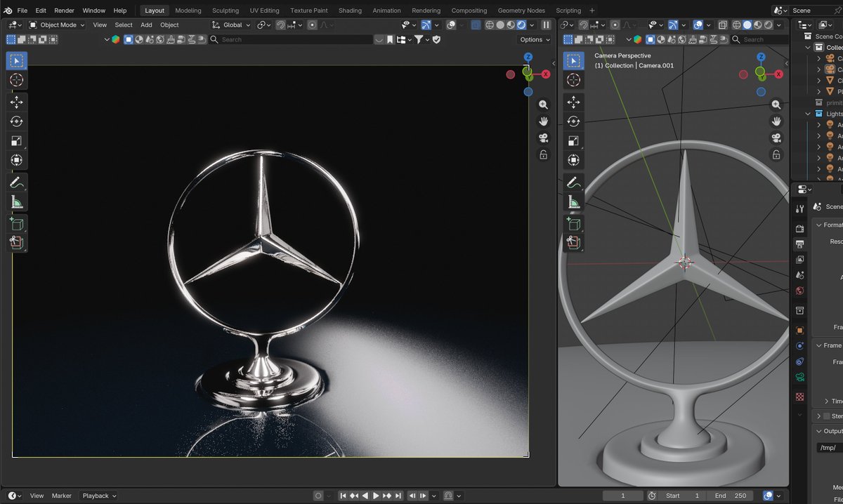Activate Measure tool in Camera Perspective viewport
843x504 pixels.
click(573, 202)
